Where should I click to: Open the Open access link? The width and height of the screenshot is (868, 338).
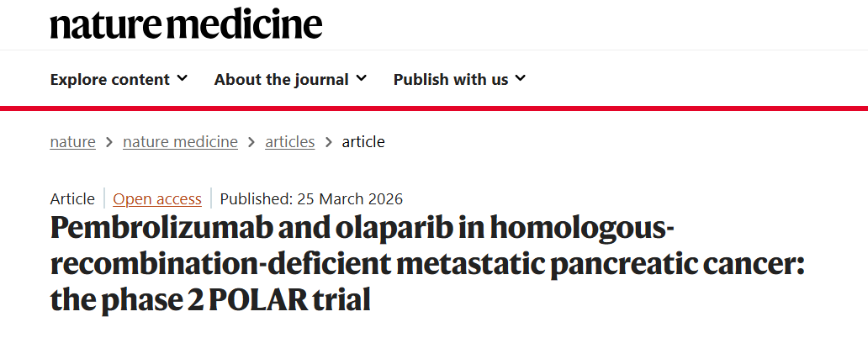pyautogui.click(x=157, y=199)
